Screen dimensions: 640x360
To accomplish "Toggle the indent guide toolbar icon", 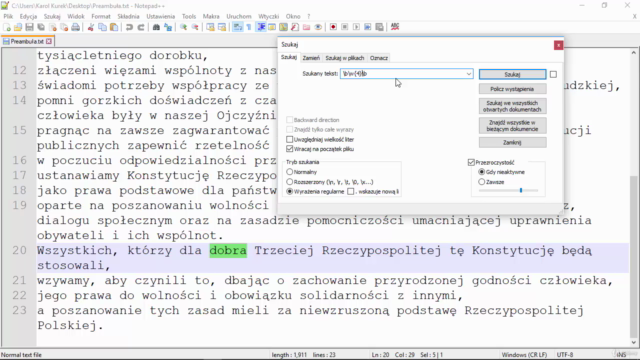I will 261,27.
